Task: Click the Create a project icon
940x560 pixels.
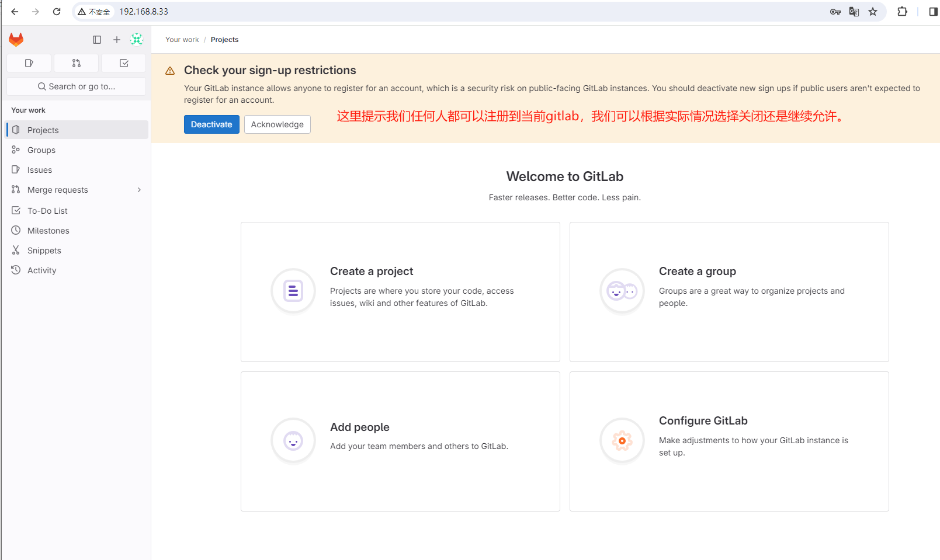Action: (x=293, y=291)
